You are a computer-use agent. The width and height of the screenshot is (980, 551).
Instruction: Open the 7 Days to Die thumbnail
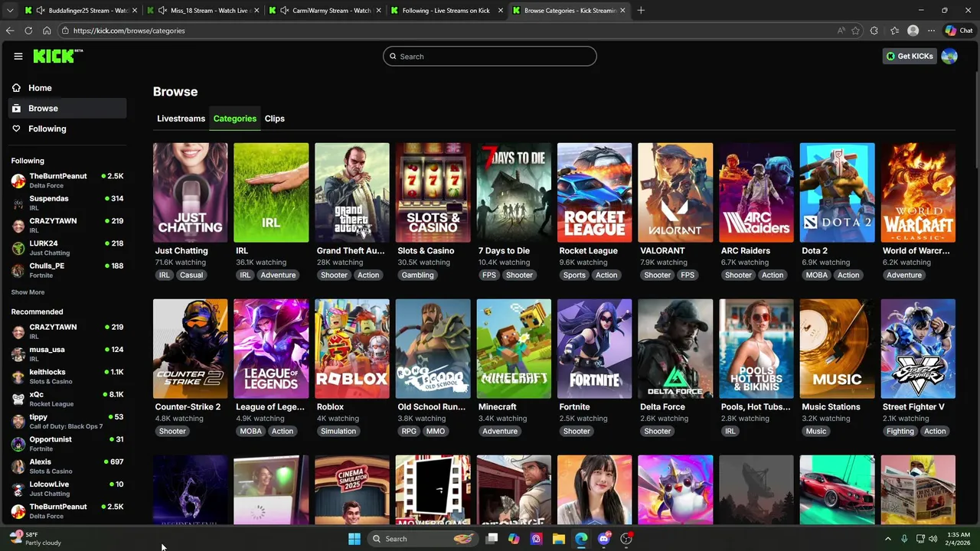tap(514, 193)
